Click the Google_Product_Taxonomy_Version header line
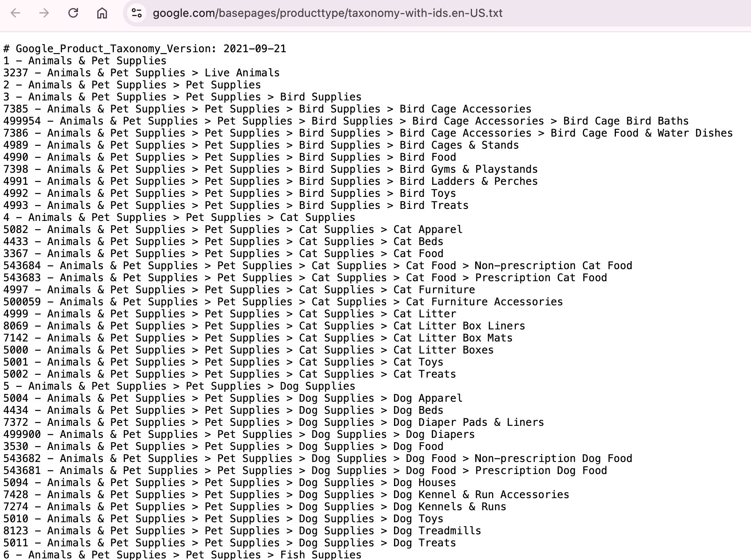Viewport: 751px width, 560px height. point(145,49)
